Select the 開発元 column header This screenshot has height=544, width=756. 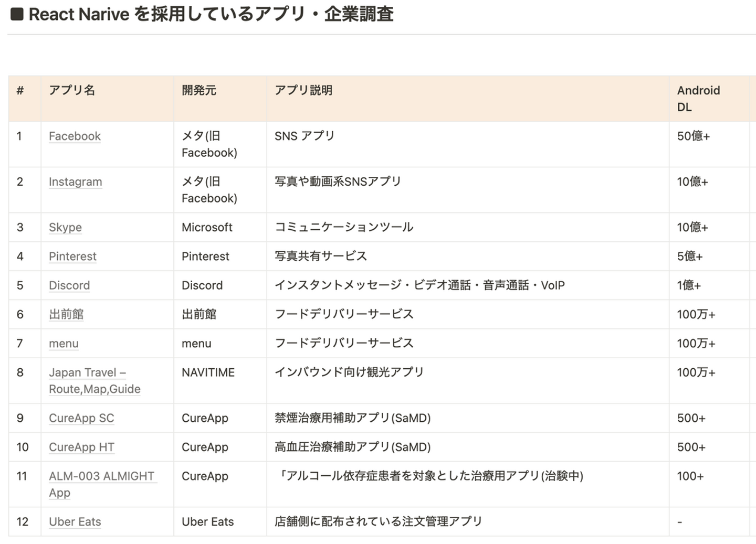click(199, 91)
